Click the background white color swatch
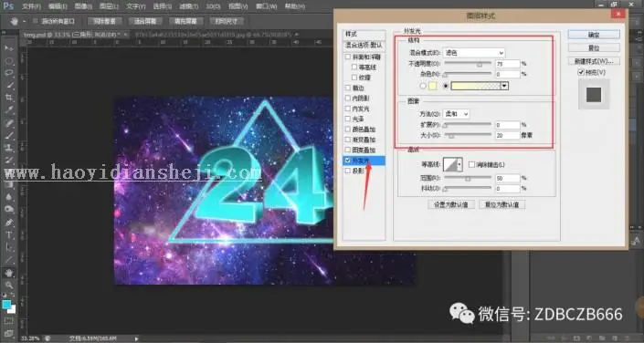This screenshot has width=644, height=343. point(12,309)
